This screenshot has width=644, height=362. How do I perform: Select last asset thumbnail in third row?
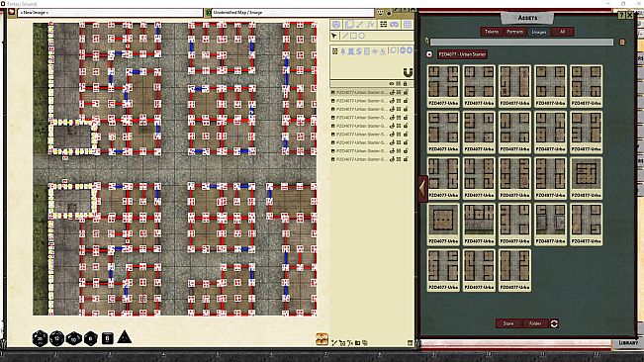pos(586,178)
